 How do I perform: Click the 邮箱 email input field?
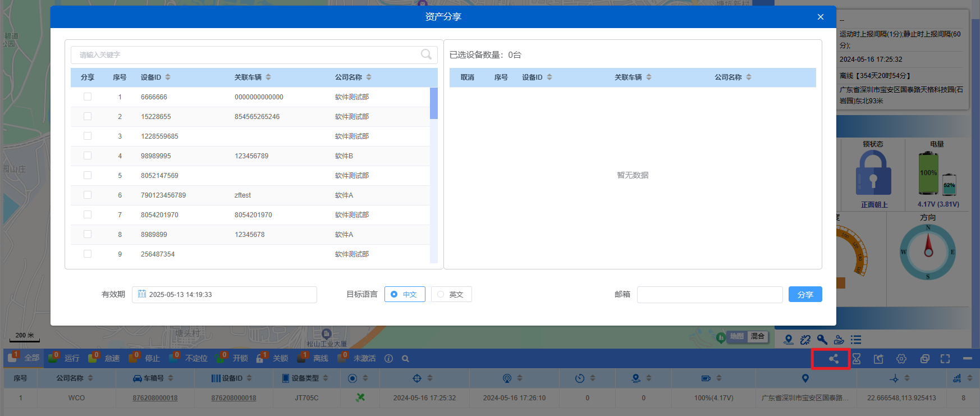click(709, 294)
